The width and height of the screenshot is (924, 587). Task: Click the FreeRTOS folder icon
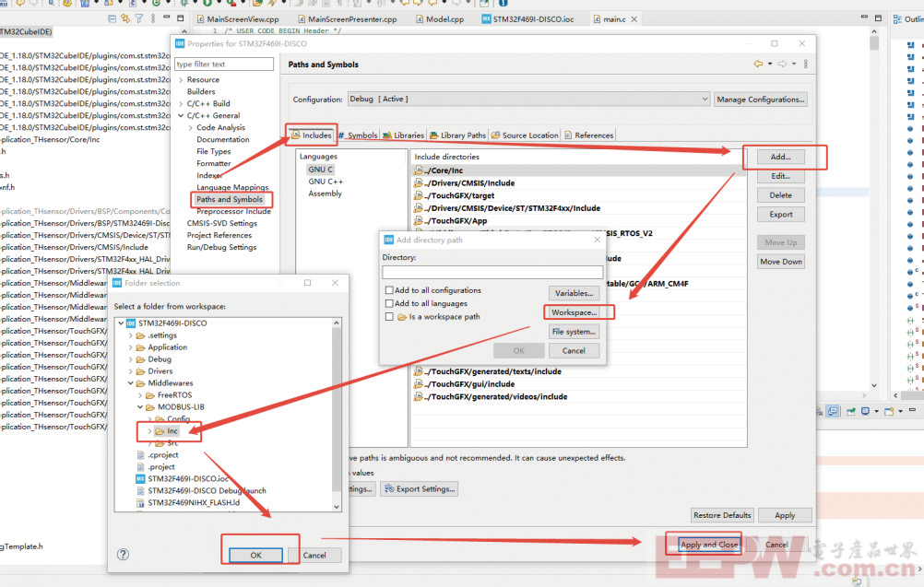(x=149, y=395)
